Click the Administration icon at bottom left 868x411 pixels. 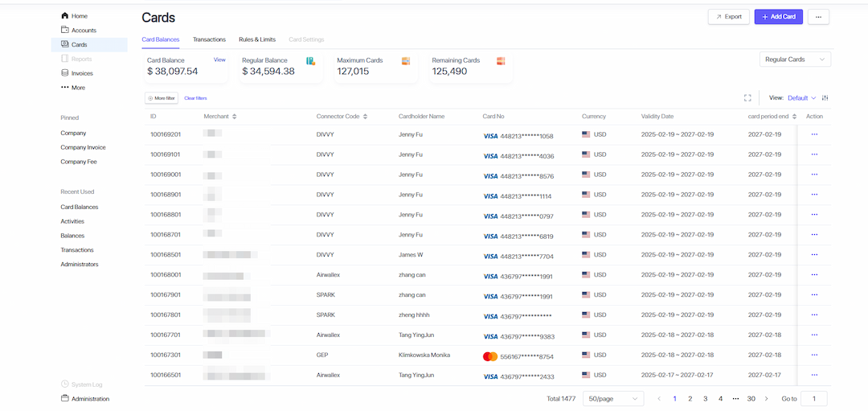pos(65,398)
